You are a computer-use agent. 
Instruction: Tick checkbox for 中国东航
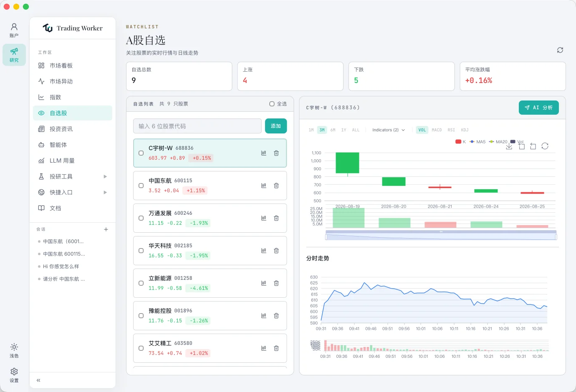[141, 186]
